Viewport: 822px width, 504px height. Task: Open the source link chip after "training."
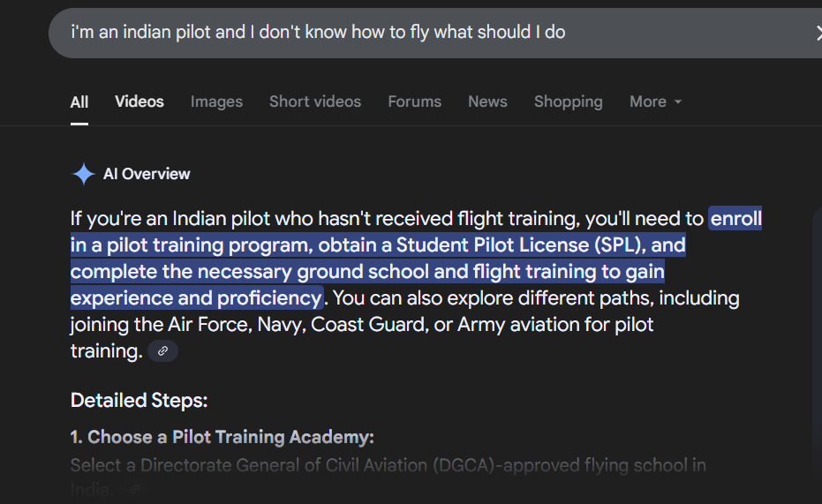click(163, 351)
